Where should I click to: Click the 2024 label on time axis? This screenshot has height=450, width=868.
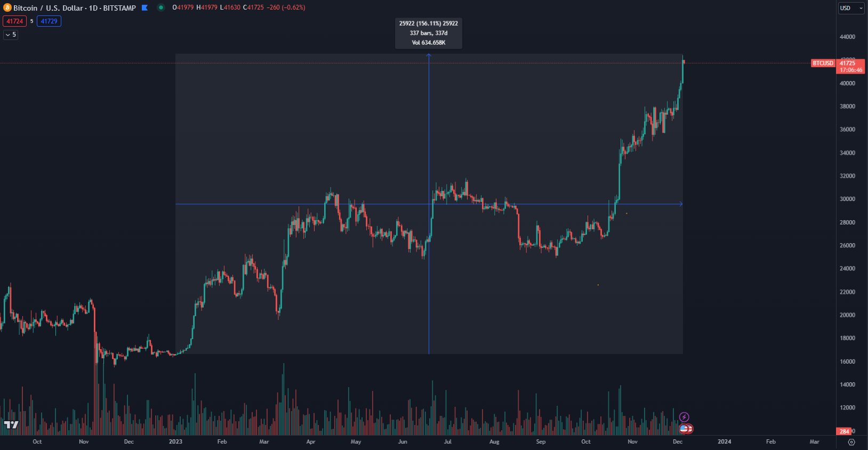[724, 441]
